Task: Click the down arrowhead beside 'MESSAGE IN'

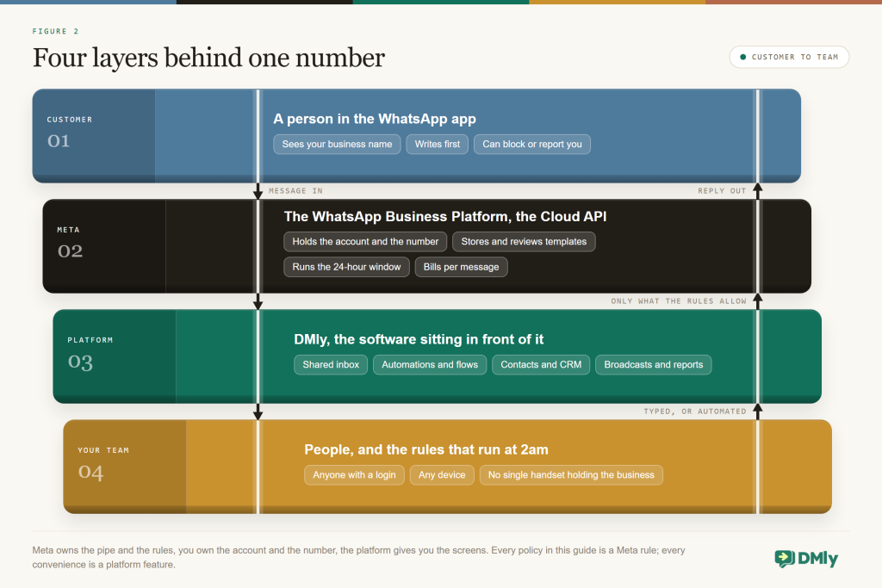Action: tap(258, 194)
